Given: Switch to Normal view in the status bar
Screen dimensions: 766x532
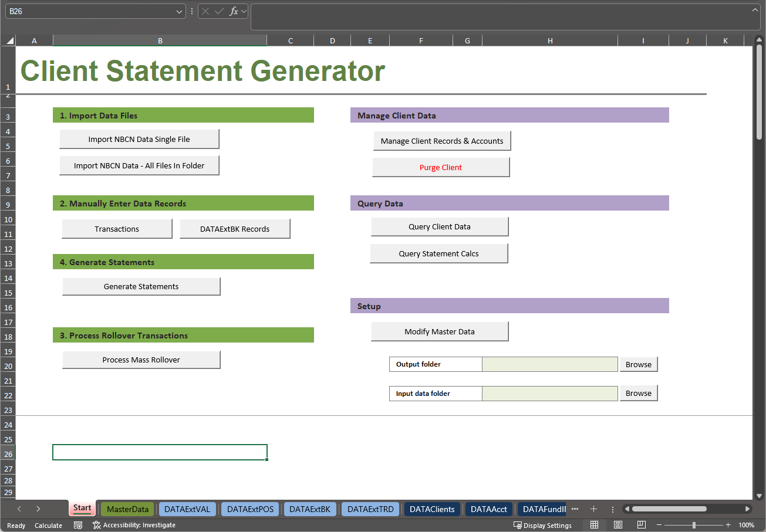Looking at the screenshot, I should (x=594, y=524).
